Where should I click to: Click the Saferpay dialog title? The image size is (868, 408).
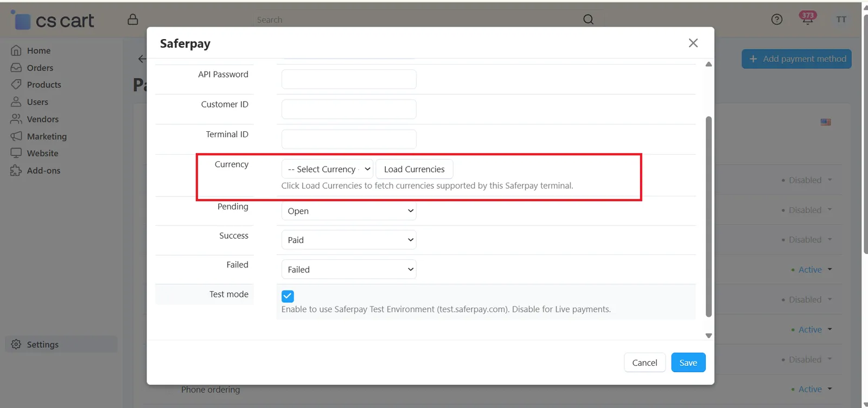pyautogui.click(x=185, y=43)
